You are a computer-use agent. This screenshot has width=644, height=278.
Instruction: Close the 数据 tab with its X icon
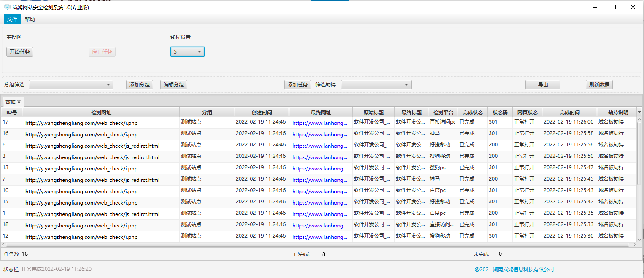pyautogui.click(x=19, y=102)
